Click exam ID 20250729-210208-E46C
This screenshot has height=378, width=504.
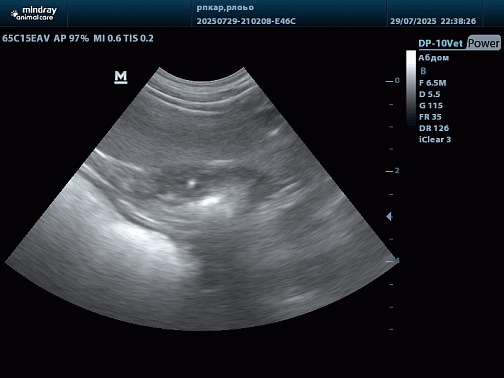pyautogui.click(x=246, y=21)
